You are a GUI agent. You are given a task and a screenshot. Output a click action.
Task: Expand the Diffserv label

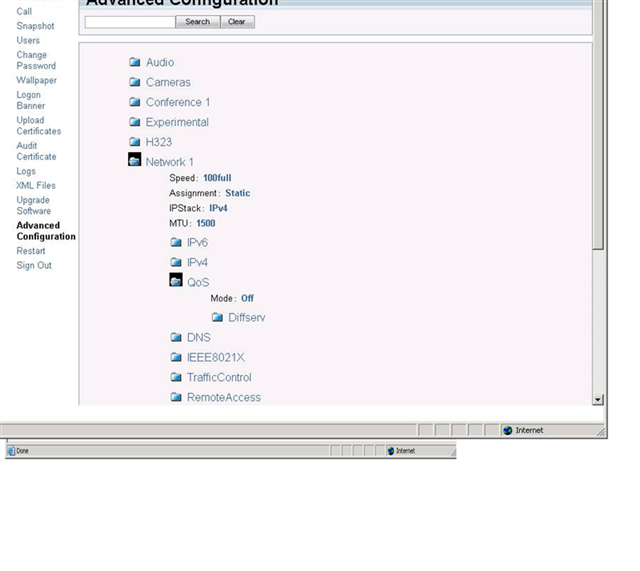pos(247,318)
